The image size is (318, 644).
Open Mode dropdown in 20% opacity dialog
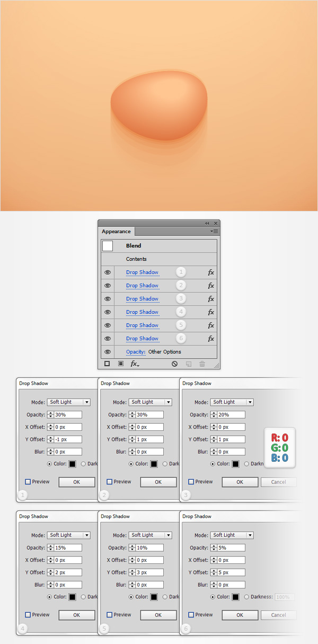(232, 402)
